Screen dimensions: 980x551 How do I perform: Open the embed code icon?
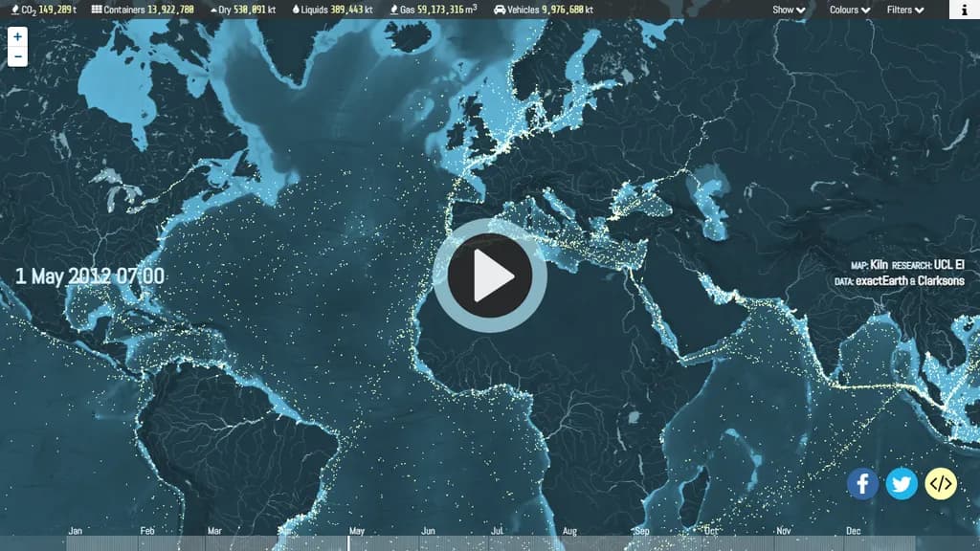[941, 484]
